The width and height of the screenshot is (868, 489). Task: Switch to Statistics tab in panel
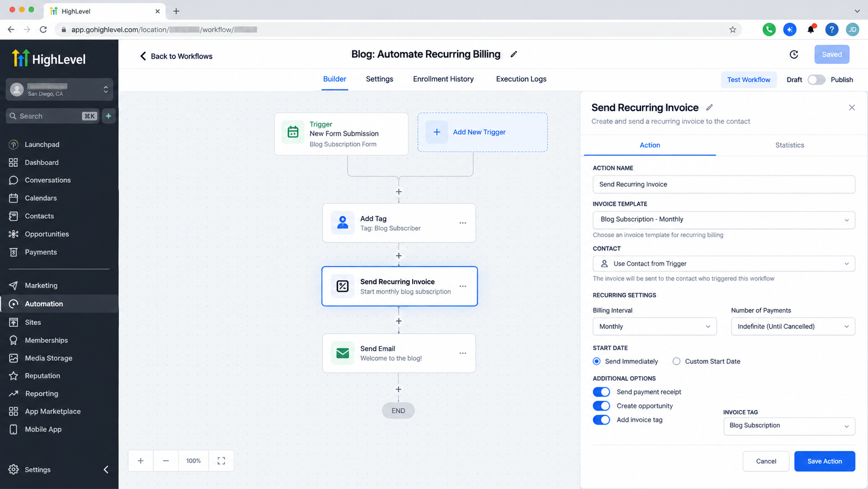tap(790, 145)
